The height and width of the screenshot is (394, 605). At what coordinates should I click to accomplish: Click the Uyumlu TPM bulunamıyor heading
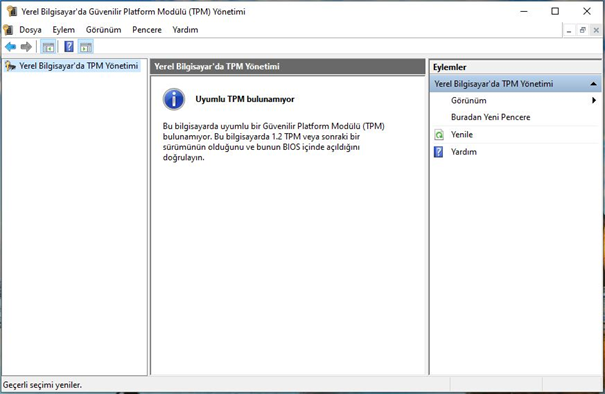pyautogui.click(x=245, y=99)
